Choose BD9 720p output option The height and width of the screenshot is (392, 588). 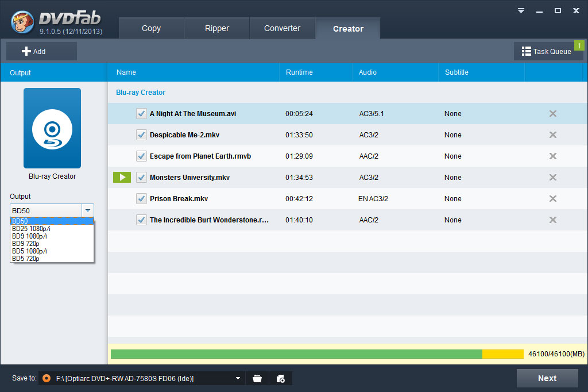(52, 244)
